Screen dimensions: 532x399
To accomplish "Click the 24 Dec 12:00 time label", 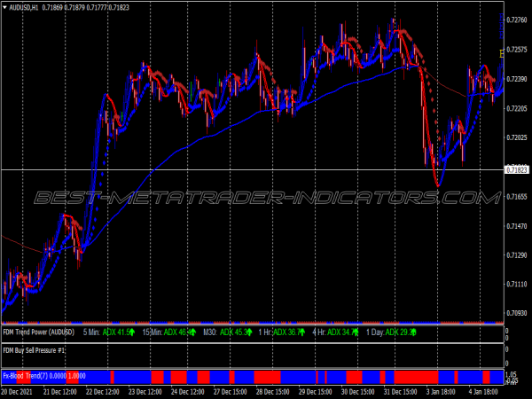I will pyautogui.click(x=188, y=392).
